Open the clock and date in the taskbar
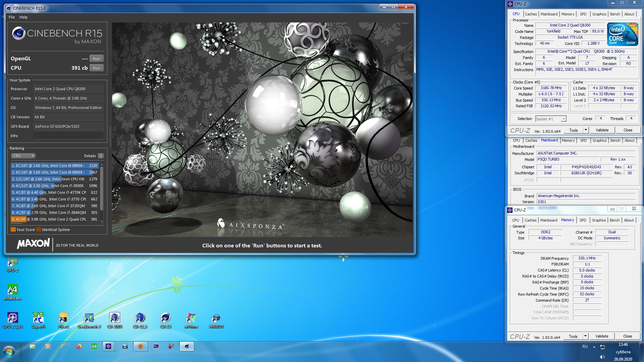This screenshot has width=644, height=362. tap(623, 352)
